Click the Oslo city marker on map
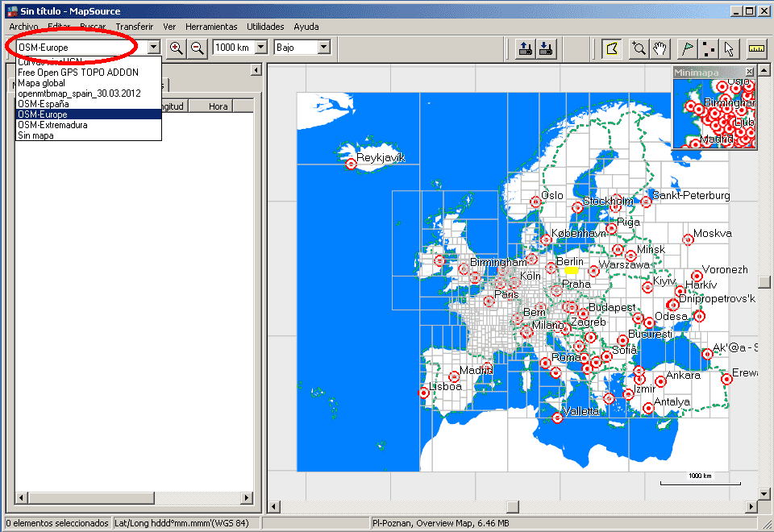Screen dimensions: 774x532 click(535, 202)
